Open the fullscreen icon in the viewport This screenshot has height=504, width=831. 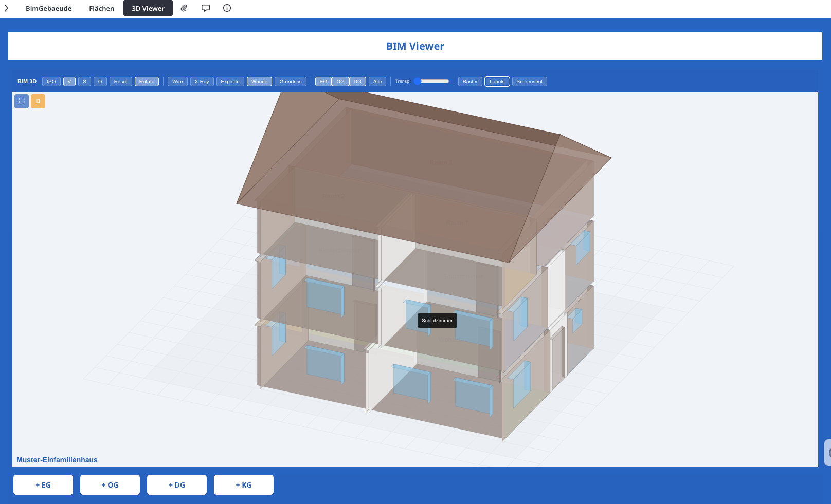click(x=22, y=101)
